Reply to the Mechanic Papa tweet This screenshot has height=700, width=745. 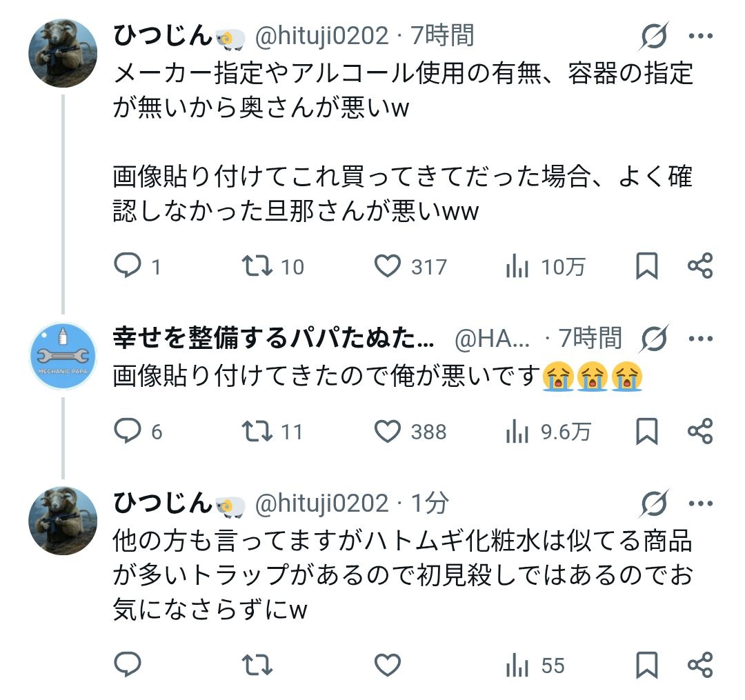coord(128,432)
